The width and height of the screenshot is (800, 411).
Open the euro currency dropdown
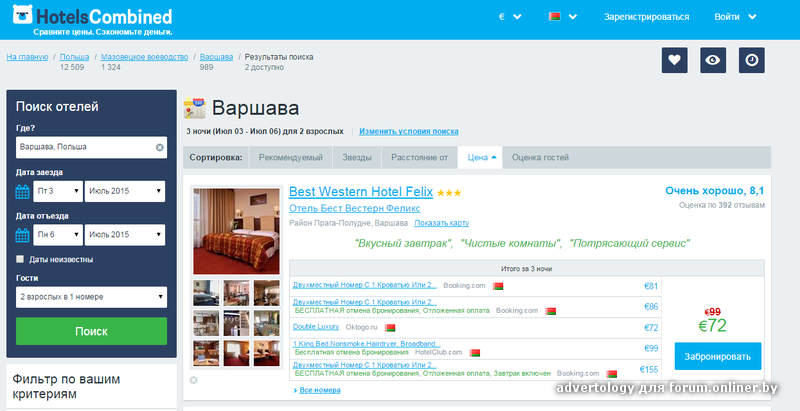(510, 17)
